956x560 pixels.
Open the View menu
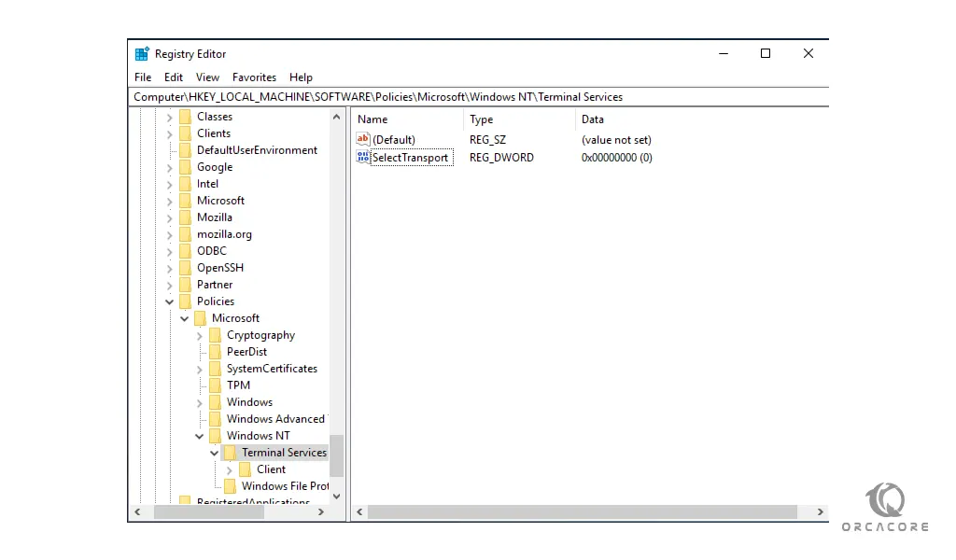point(207,77)
